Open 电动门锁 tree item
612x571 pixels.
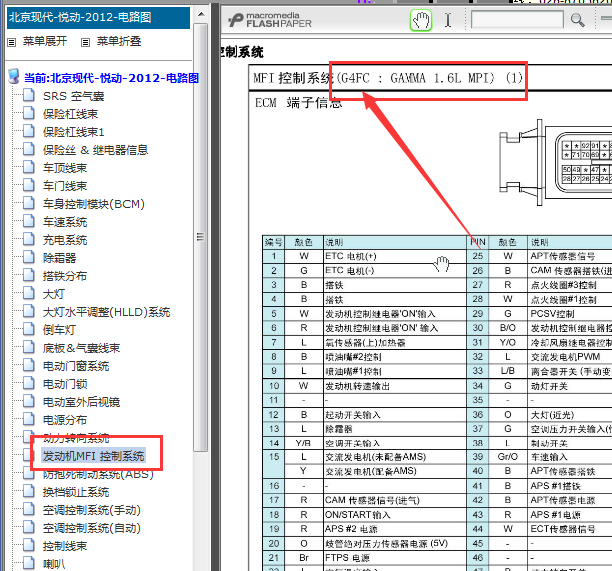tap(65, 384)
